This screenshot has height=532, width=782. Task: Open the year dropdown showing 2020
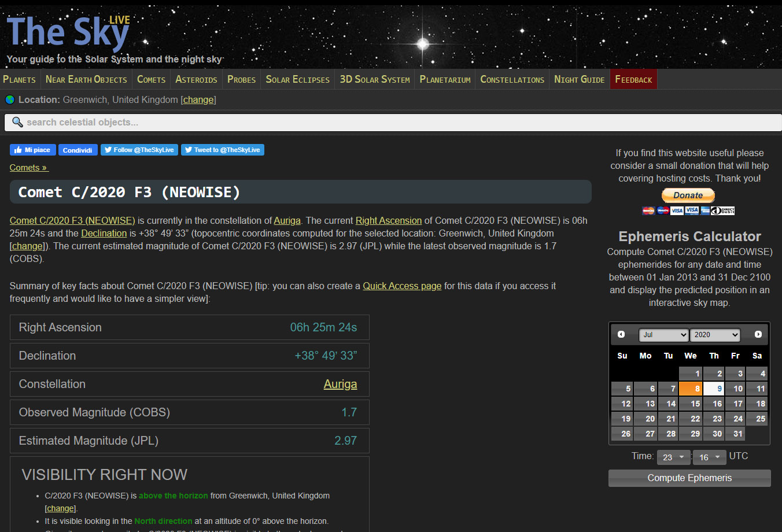click(x=716, y=335)
